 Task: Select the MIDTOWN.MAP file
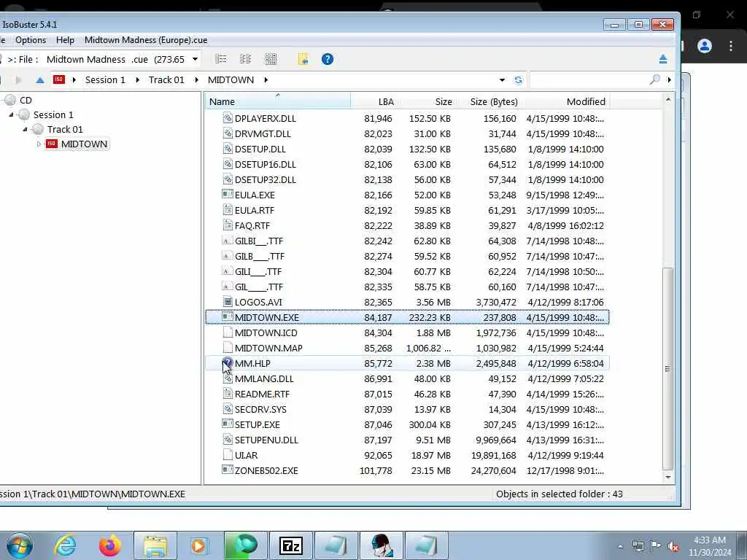click(x=268, y=348)
